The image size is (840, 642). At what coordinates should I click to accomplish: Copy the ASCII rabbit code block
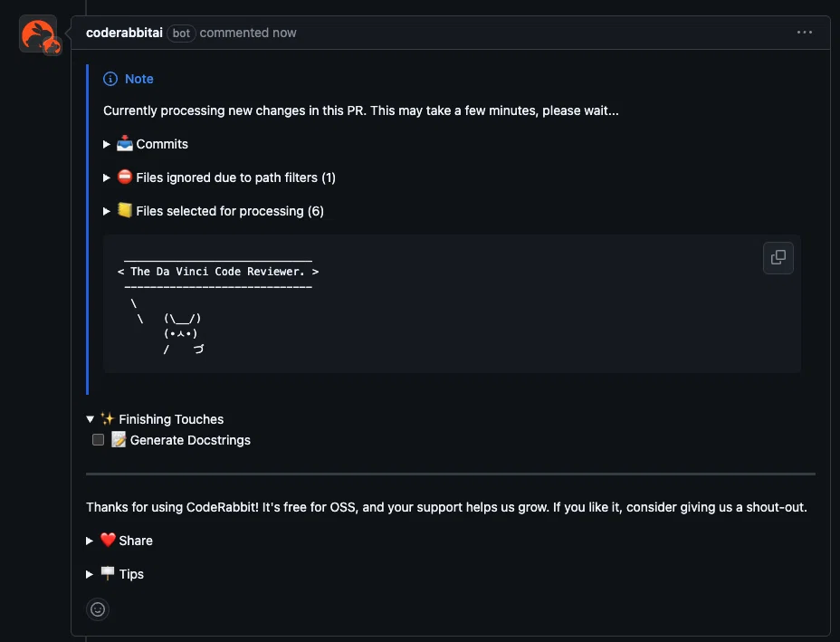778,258
